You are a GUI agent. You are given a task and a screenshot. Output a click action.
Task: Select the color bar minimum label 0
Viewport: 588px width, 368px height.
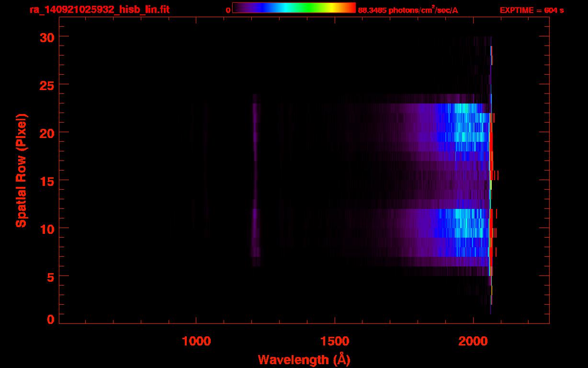(x=228, y=10)
